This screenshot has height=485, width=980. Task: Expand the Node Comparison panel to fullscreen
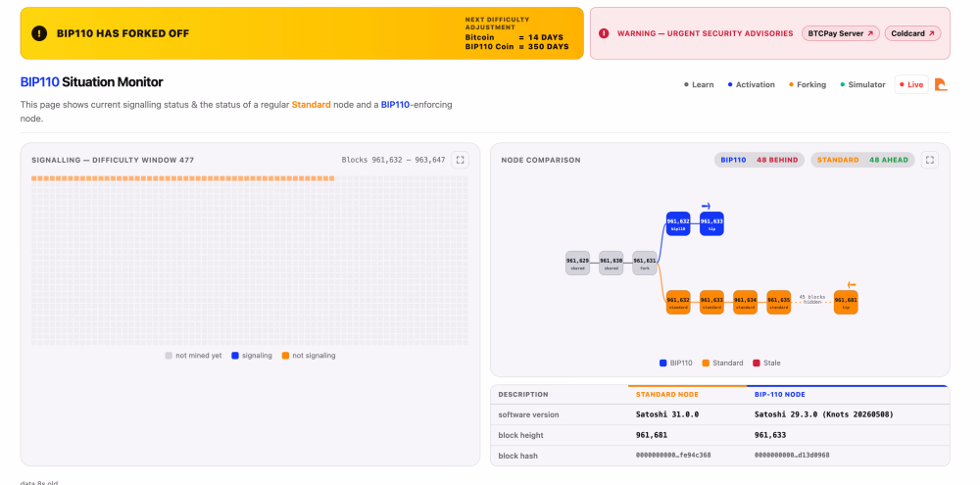click(x=929, y=160)
